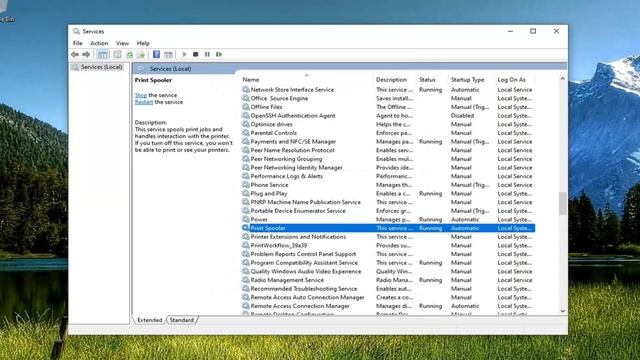Click the Stop the service link

pyautogui.click(x=141, y=95)
